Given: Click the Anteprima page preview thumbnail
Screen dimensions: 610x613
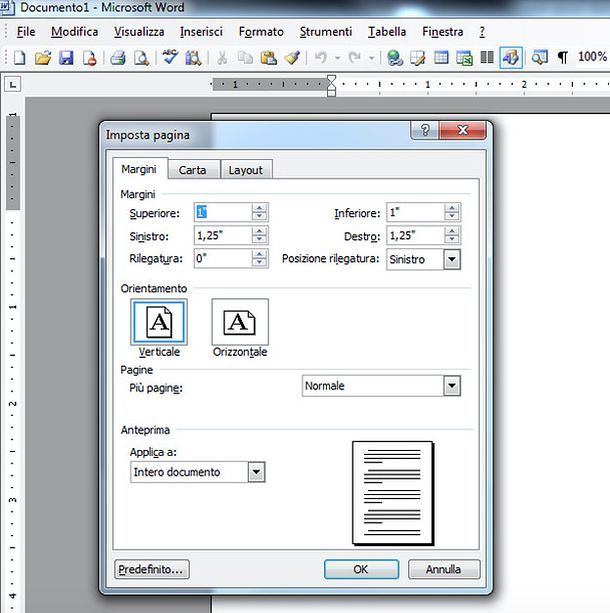Looking at the screenshot, I should click(393, 493).
